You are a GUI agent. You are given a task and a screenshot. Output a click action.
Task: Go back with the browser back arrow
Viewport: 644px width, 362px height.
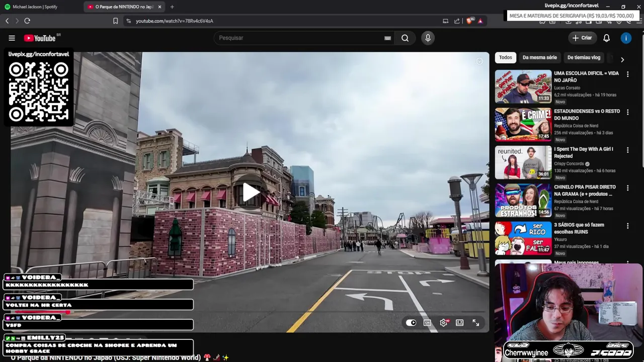(x=7, y=21)
